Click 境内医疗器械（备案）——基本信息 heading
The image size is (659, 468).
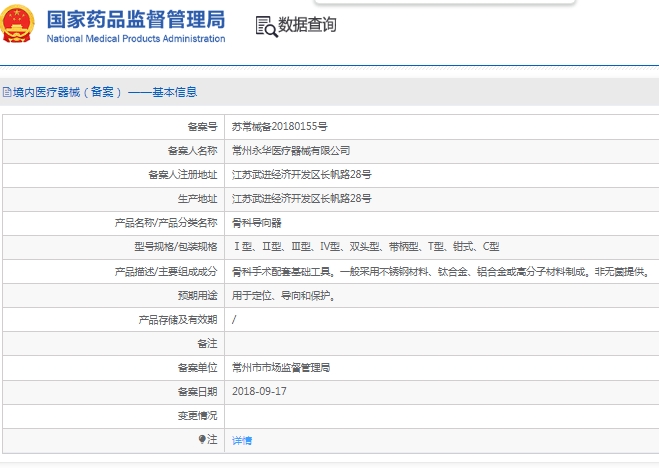105,92
